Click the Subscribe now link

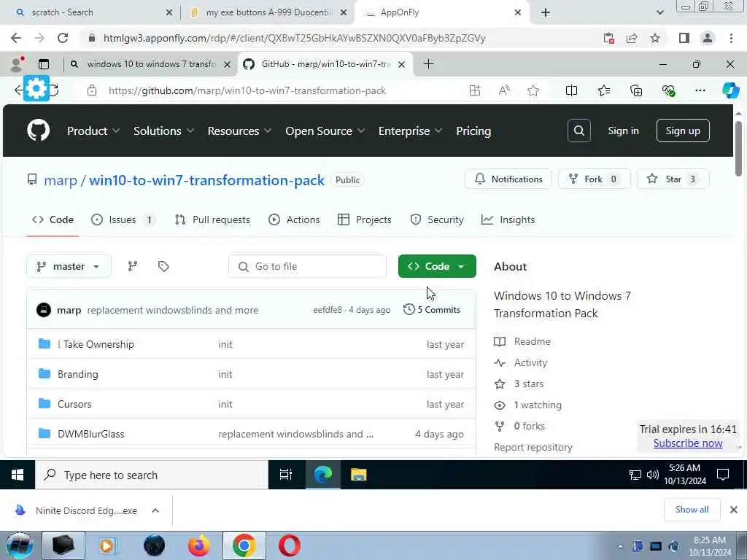[687, 443]
